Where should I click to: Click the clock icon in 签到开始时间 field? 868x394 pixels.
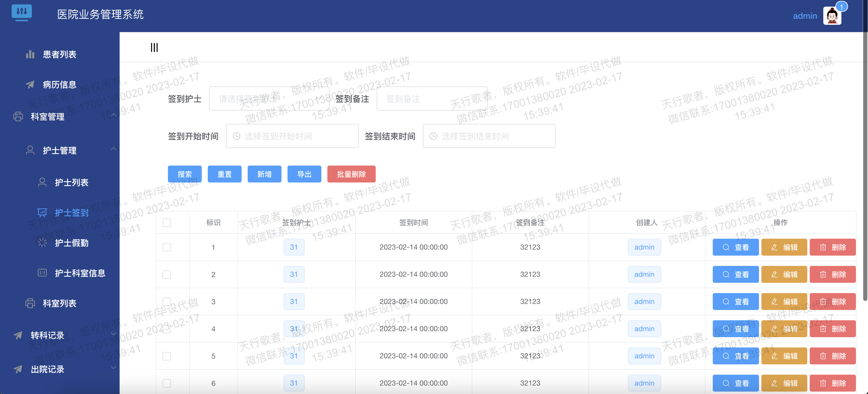(236, 136)
